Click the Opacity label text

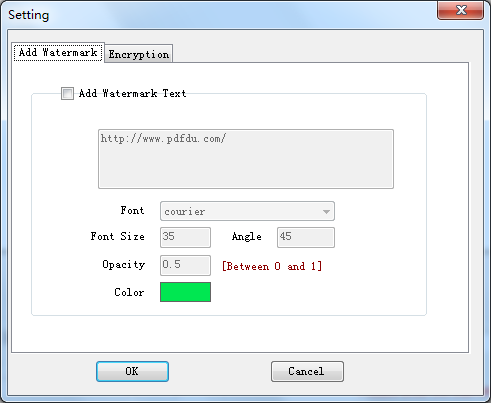[x=124, y=265]
